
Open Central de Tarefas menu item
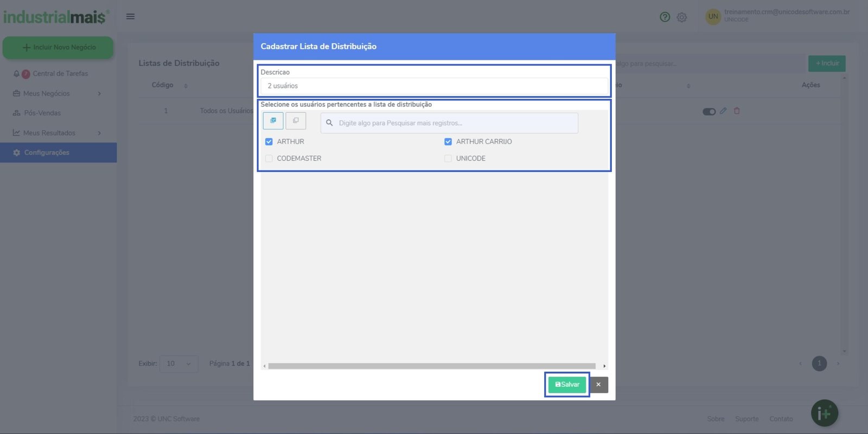click(60, 74)
